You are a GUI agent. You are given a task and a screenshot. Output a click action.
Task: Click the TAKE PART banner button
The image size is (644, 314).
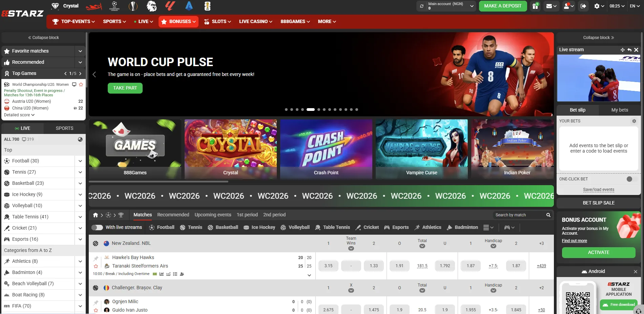click(x=125, y=88)
